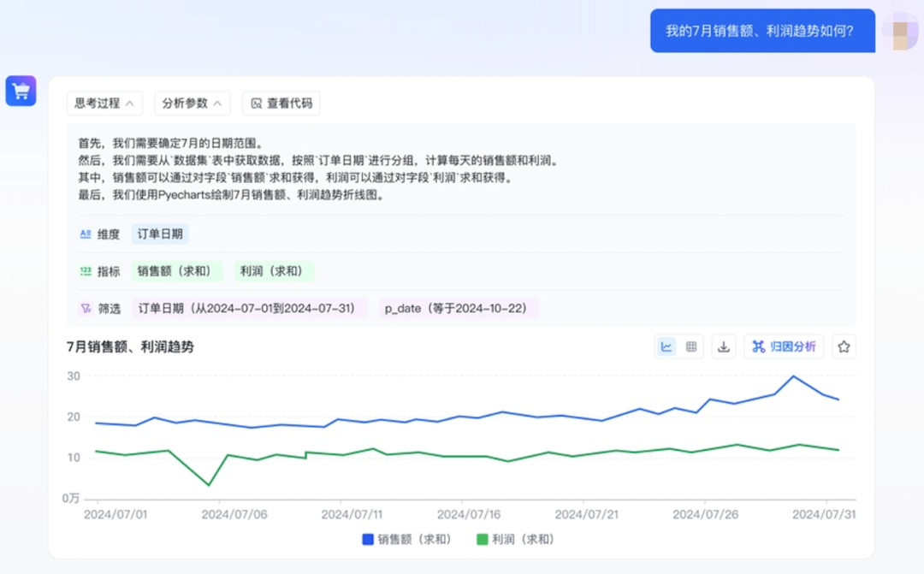The height and width of the screenshot is (574, 924).
Task: Open 归因分析 attribution analysis
Action: coord(784,347)
